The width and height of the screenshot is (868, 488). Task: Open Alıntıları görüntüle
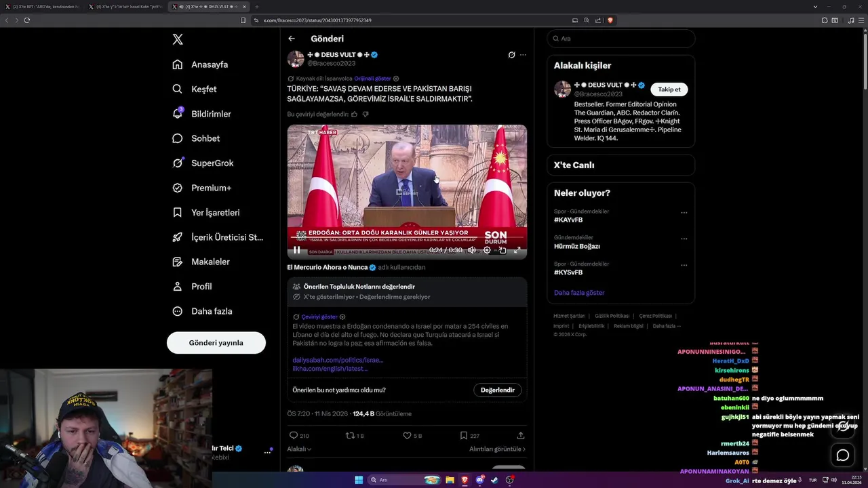click(497, 449)
